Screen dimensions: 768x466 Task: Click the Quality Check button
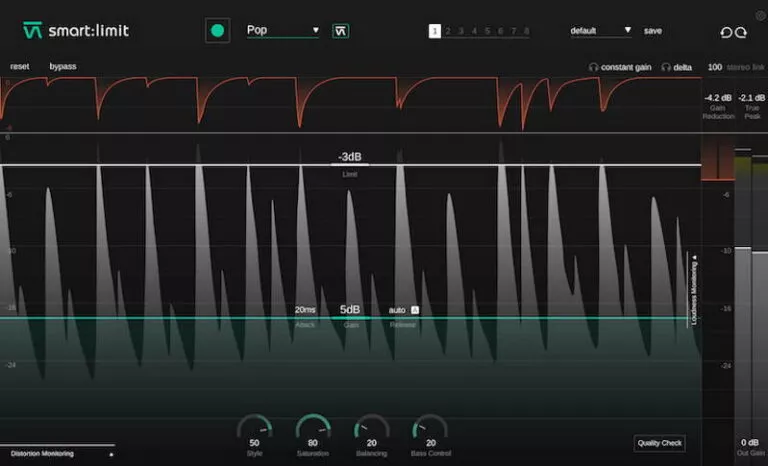pos(659,443)
